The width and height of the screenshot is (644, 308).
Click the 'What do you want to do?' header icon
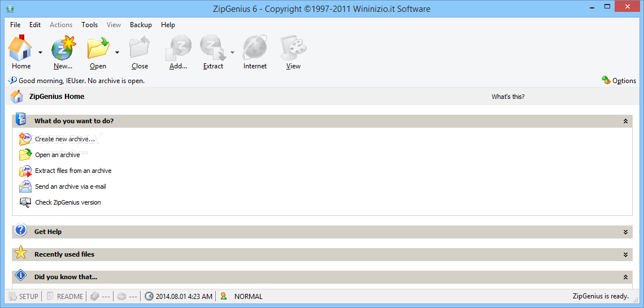20,119
